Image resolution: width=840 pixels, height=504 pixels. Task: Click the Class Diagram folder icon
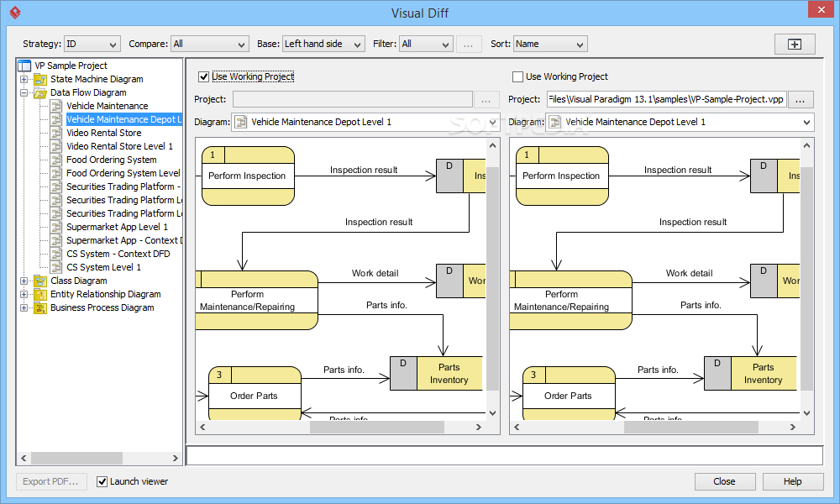tap(40, 281)
